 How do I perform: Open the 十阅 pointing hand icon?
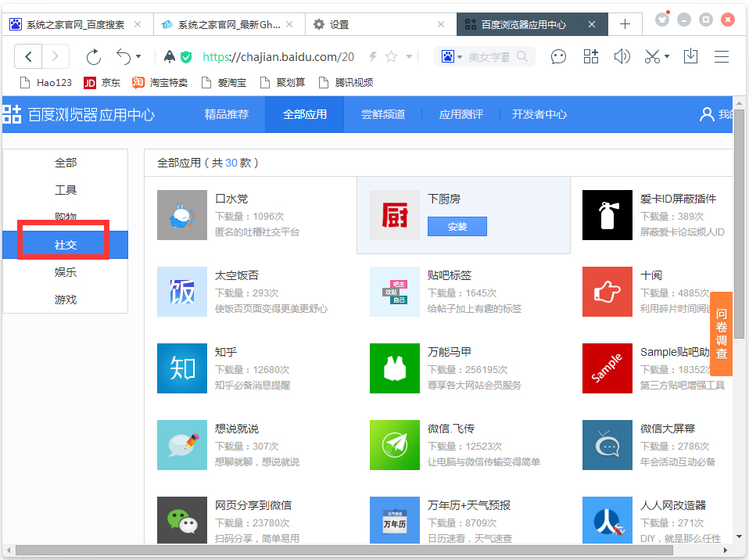(607, 292)
